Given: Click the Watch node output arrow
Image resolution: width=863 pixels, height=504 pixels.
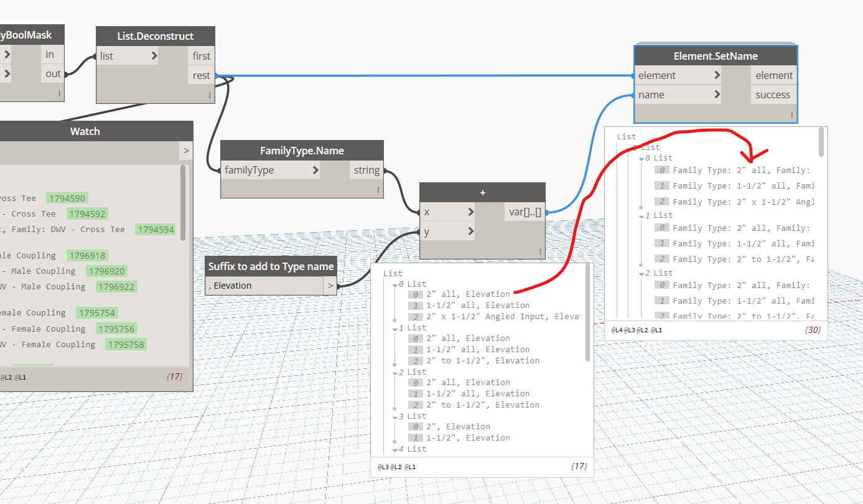Looking at the screenshot, I should click(x=186, y=151).
